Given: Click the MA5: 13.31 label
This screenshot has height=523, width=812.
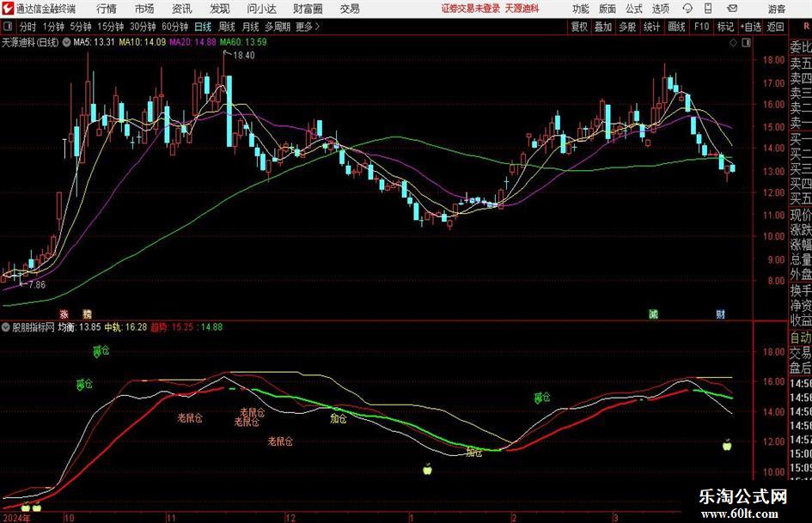Looking at the screenshot, I should pos(94,42).
